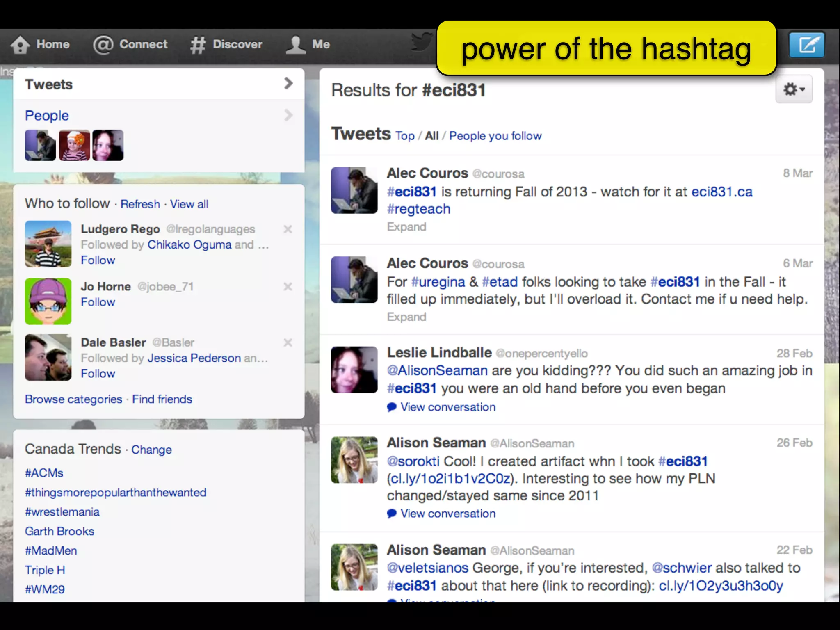This screenshot has height=630, width=840.
Task: Refresh the Who to follow list
Action: pos(140,204)
